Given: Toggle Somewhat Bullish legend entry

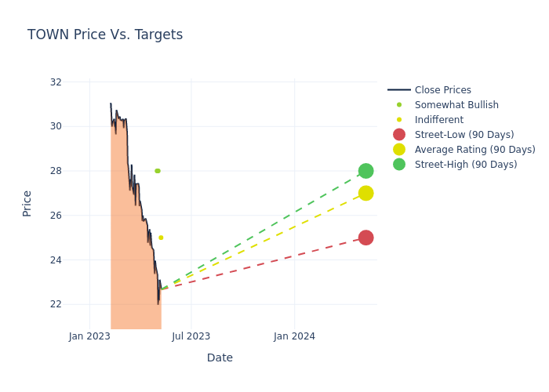Looking at the screenshot, I should click(456, 105).
